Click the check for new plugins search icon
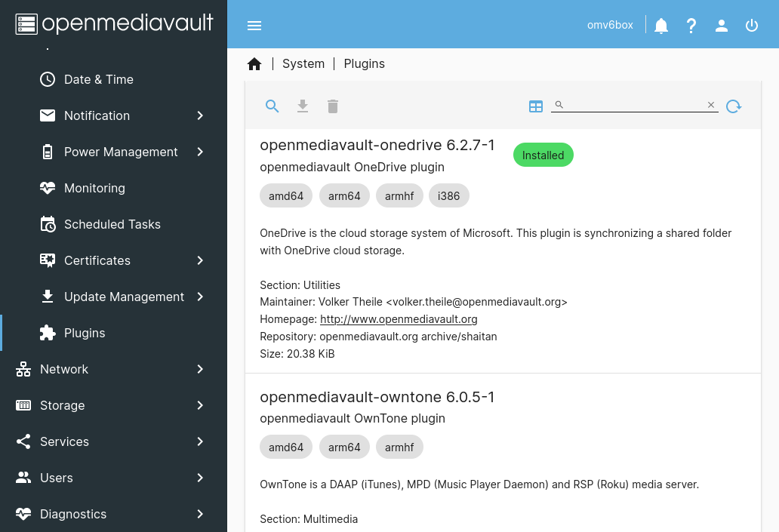779x532 pixels. pyautogui.click(x=272, y=106)
